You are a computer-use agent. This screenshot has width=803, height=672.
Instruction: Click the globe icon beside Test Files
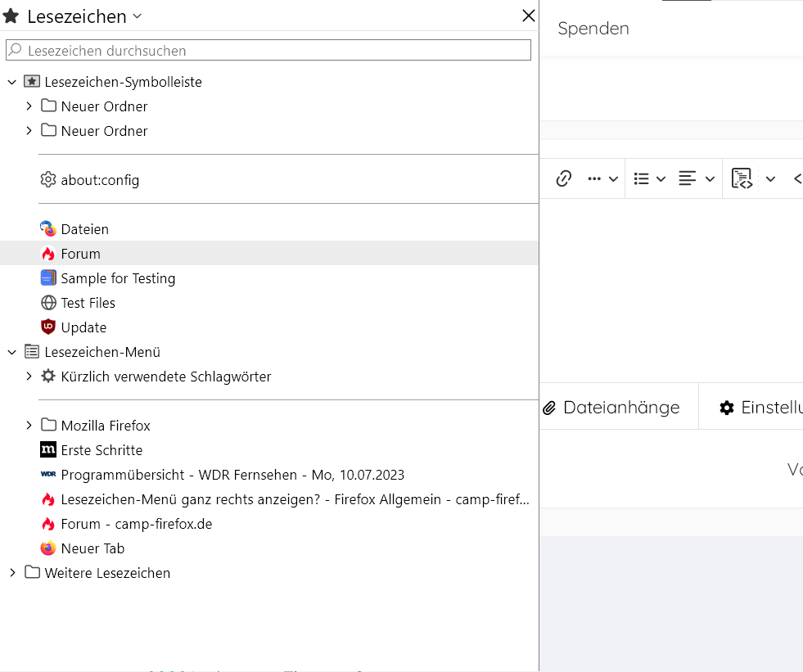[48, 303]
